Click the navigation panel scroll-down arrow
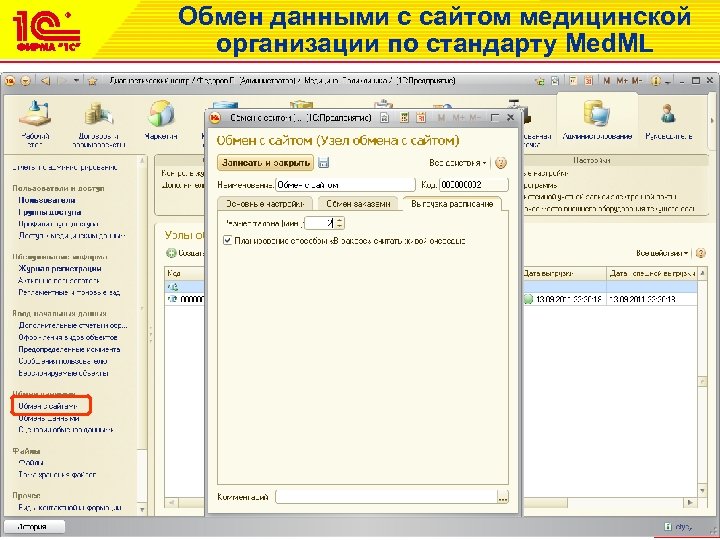 [x=142, y=510]
